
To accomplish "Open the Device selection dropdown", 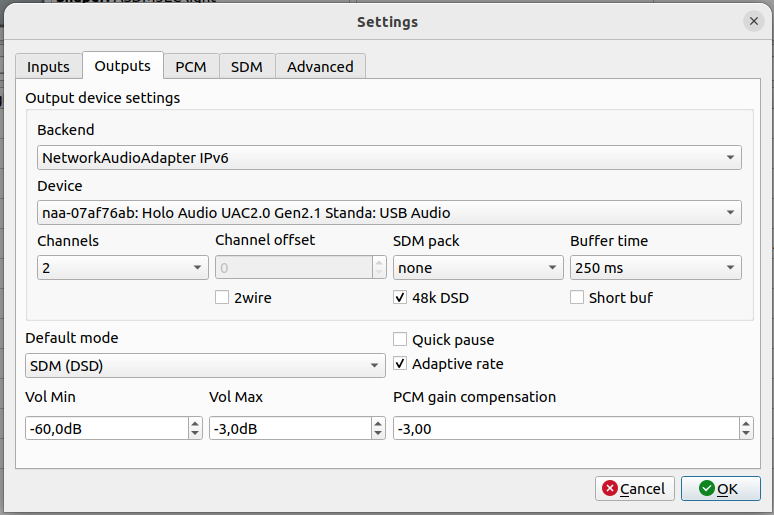I will pos(388,213).
